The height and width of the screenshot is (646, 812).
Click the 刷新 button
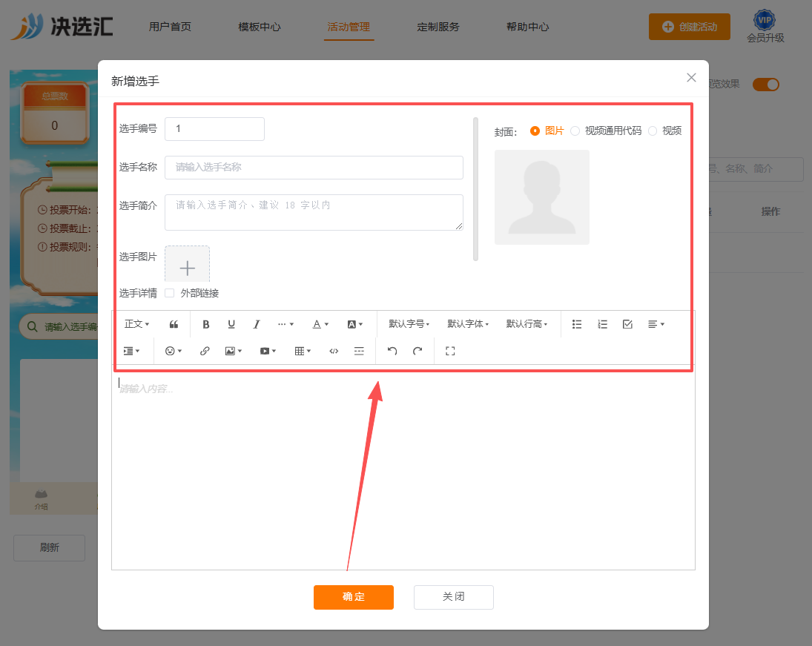tap(49, 547)
